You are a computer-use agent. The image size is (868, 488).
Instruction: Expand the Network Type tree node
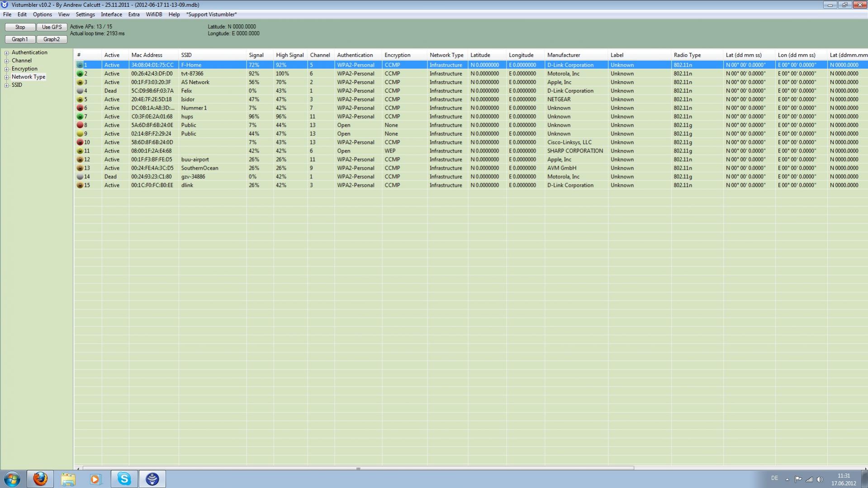coord(7,77)
